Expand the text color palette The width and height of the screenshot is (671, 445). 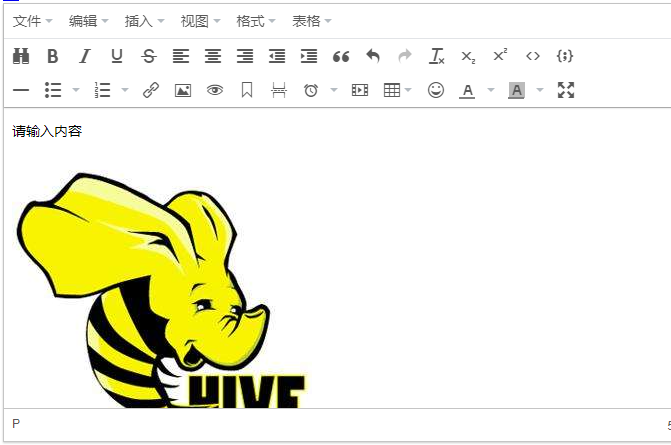[491, 90]
